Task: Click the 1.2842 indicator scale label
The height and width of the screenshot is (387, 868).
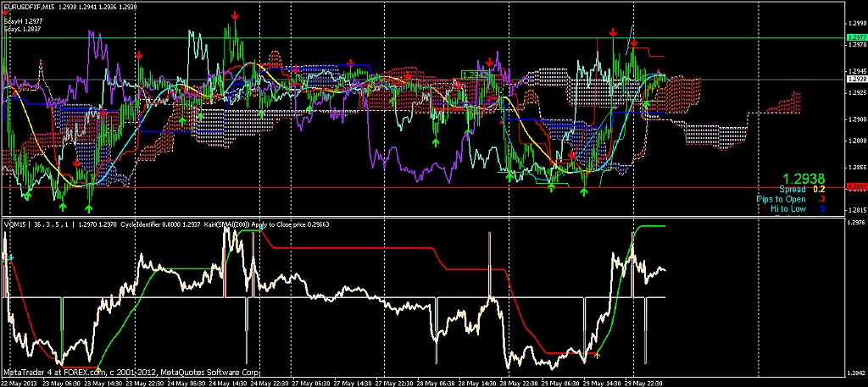Action: (856, 373)
